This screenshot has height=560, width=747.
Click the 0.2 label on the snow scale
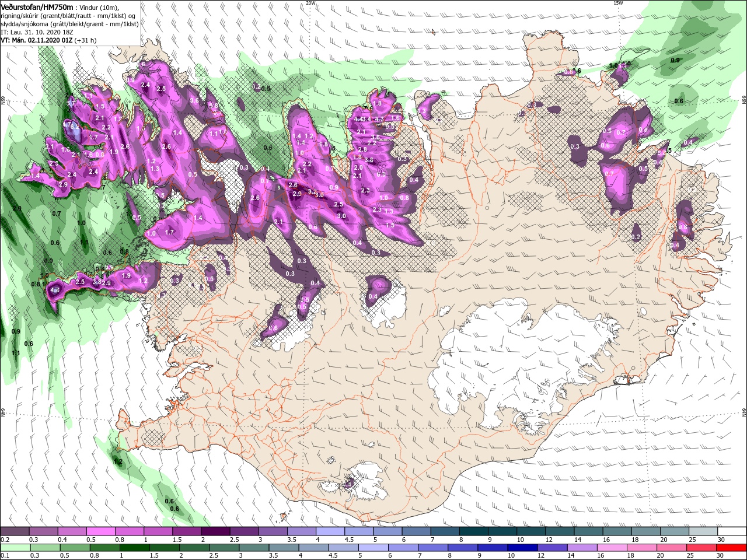(x=5, y=540)
